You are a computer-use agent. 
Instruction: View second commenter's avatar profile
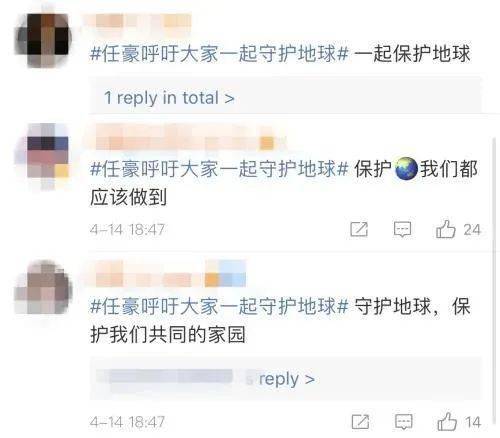[43, 157]
